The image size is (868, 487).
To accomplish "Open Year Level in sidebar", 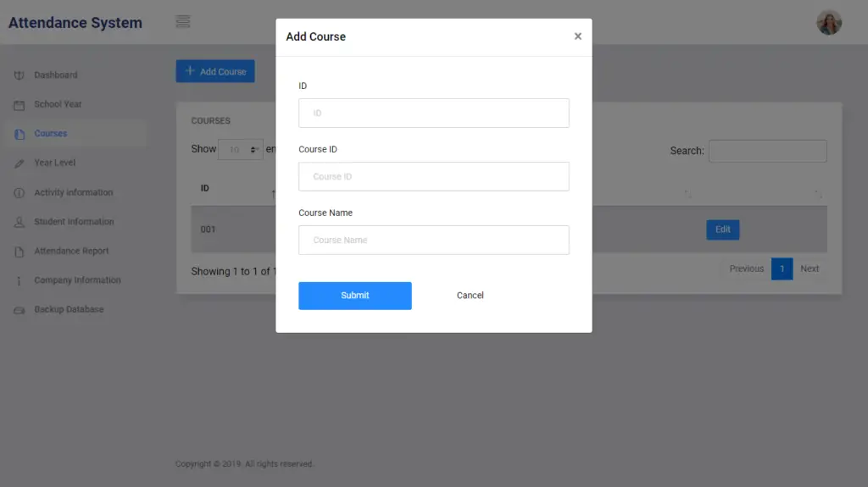I will pyautogui.click(x=55, y=163).
